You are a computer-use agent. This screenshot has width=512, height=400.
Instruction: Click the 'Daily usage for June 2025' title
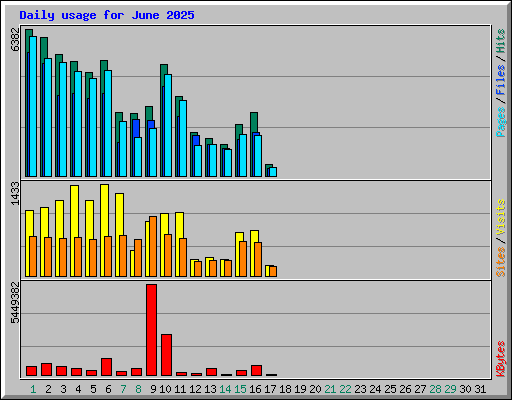(107, 15)
